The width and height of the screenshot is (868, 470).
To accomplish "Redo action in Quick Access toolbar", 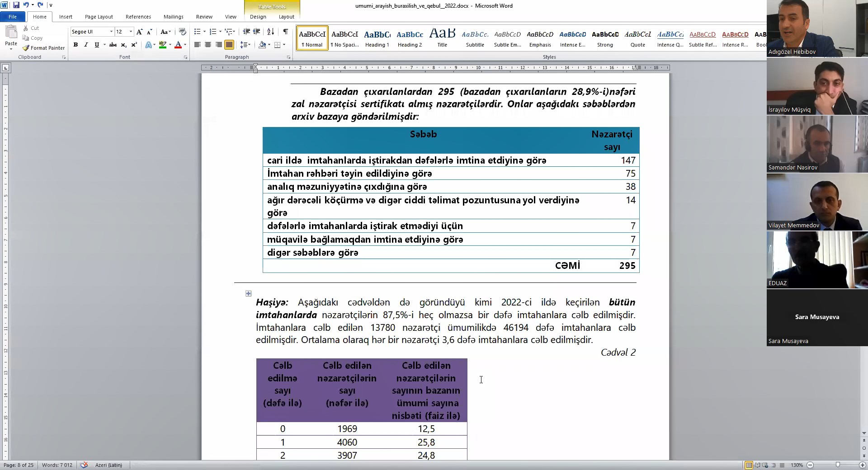I will coord(40,5).
